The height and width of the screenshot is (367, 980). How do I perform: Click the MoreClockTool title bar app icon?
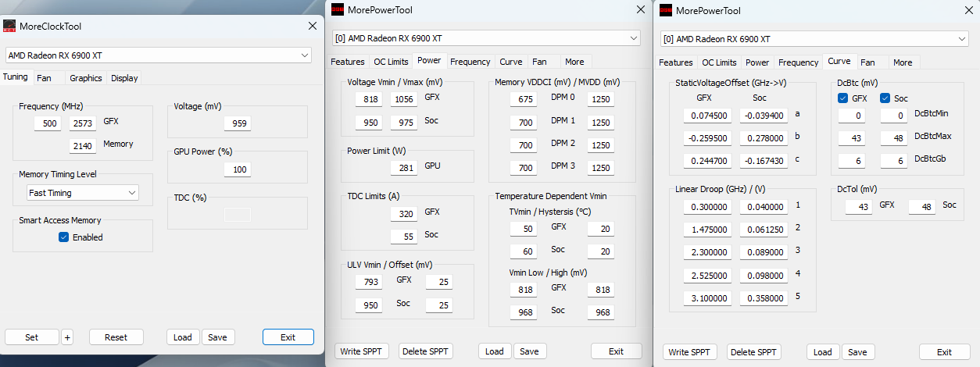[9, 26]
